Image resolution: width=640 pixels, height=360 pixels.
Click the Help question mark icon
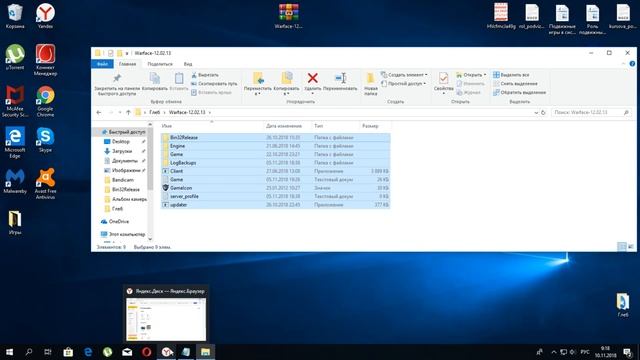(632, 64)
